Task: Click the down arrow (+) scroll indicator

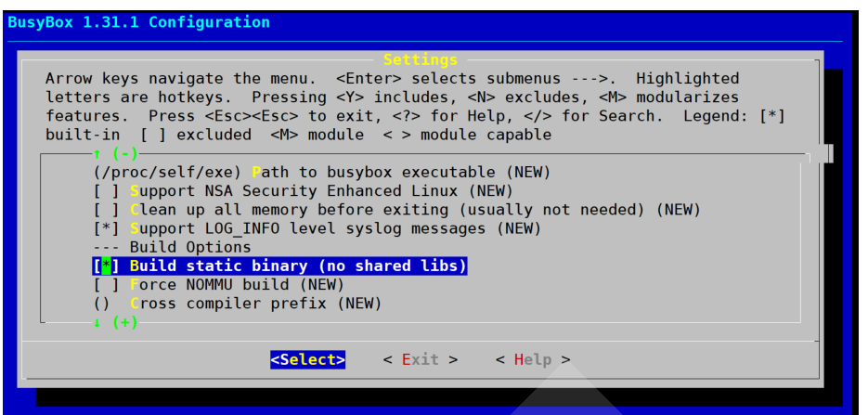Action: pyautogui.click(x=116, y=322)
